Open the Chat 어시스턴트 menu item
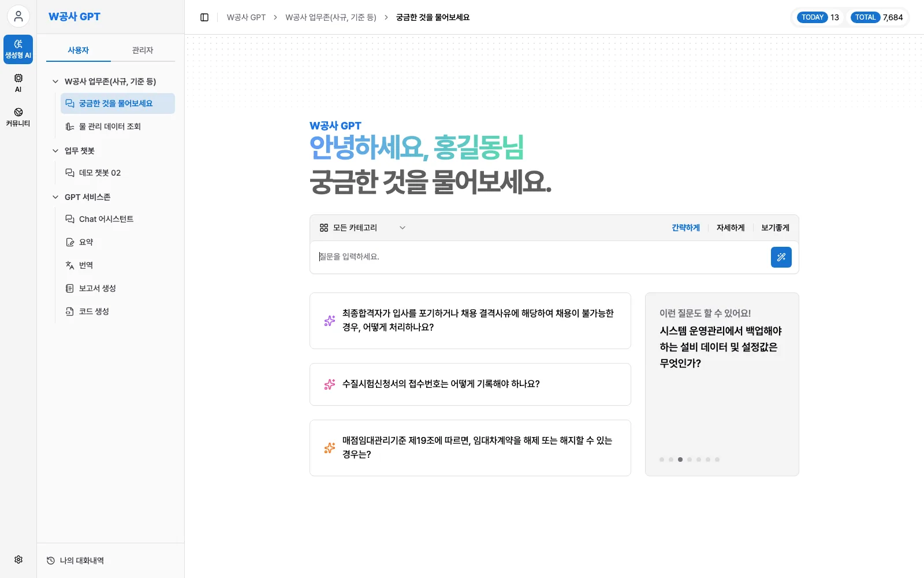This screenshot has height=578, width=924. click(x=118, y=219)
